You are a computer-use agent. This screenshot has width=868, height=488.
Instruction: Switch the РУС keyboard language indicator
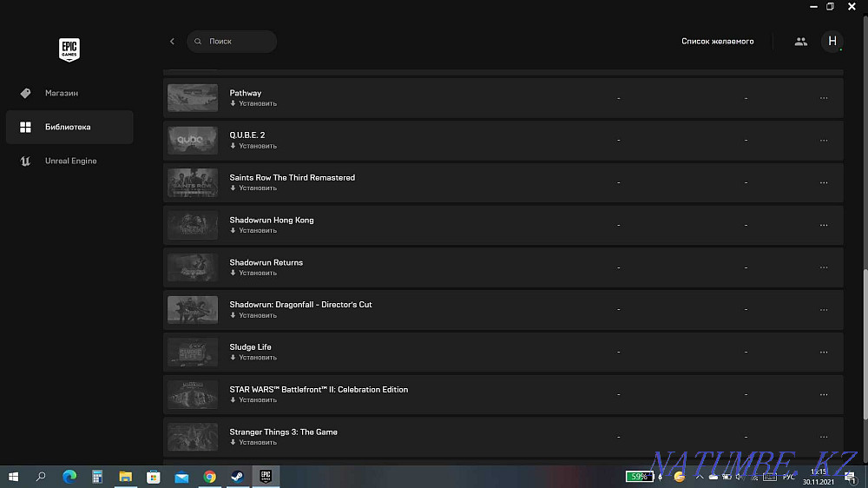point(788,477)
